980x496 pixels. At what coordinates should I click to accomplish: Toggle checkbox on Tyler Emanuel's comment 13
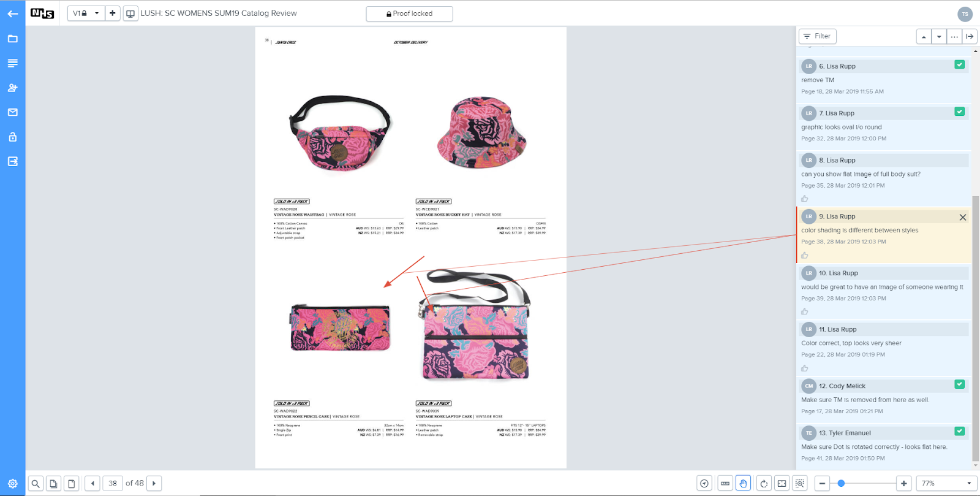coord(959,431)
